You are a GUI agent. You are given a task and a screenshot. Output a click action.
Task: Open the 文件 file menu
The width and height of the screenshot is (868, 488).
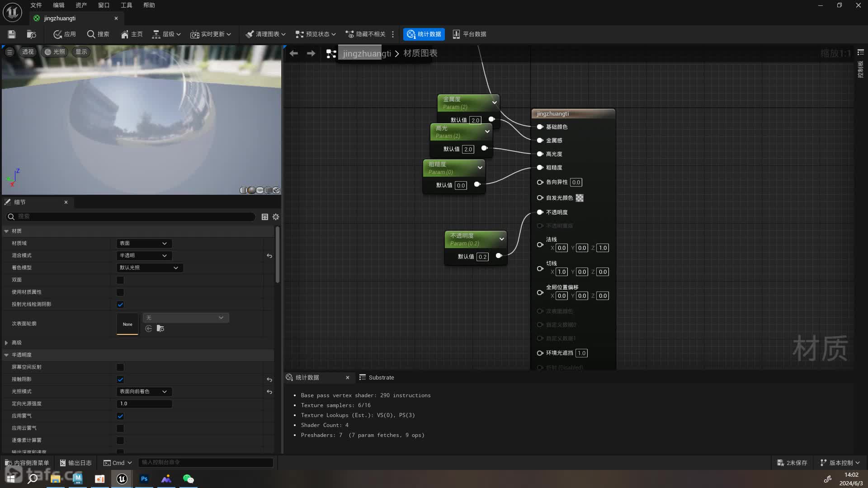click(36, 5)
